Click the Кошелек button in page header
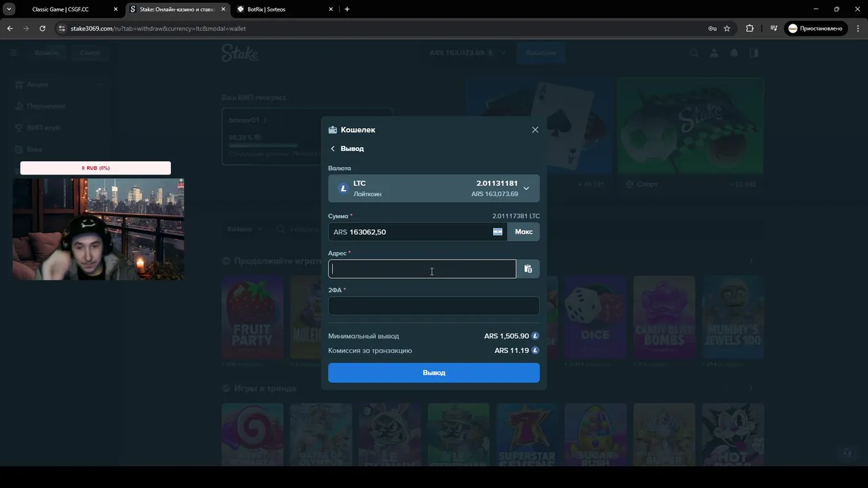 point(540,53)
